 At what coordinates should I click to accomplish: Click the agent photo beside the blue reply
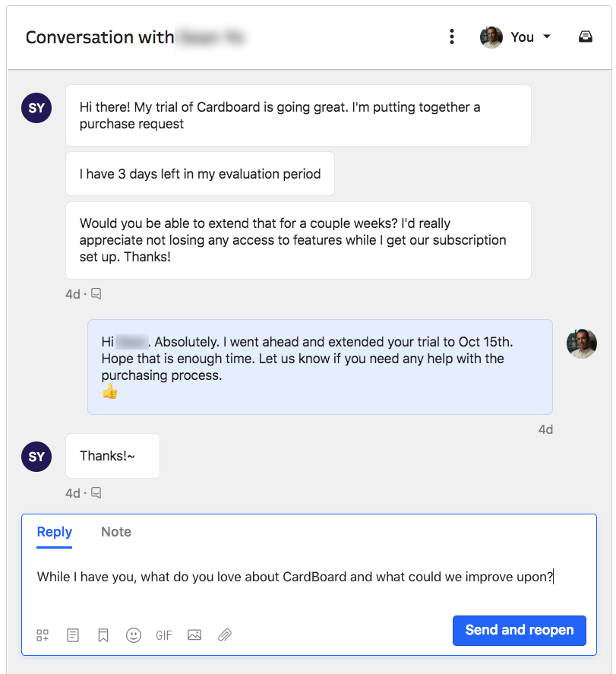point(582,343)
